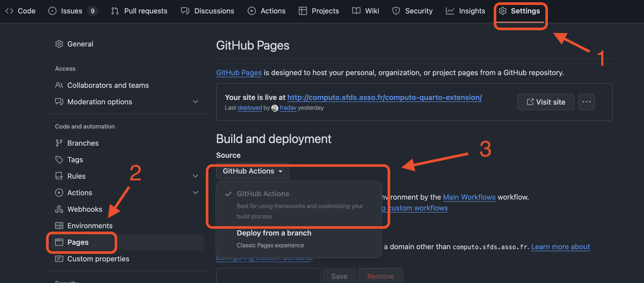Image resolution: width=644 pixels, height=283 pixels.
Task: Click fradav's avatar thumbnail
Action: point(275,108)
